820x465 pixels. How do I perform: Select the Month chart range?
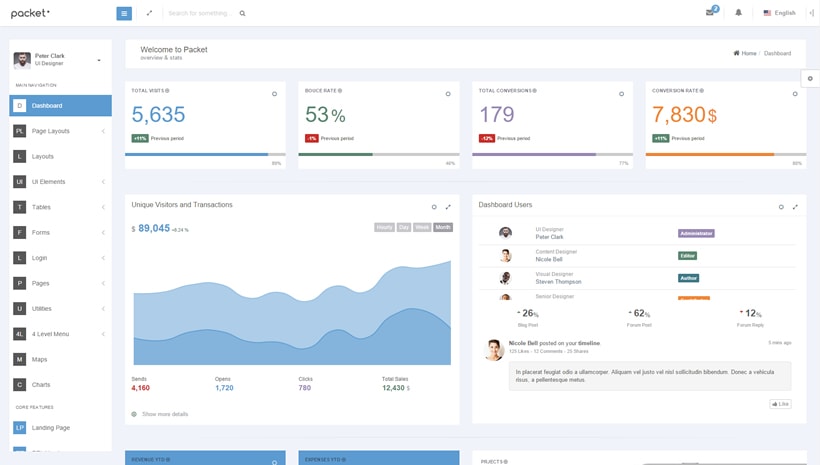[x=443, y=227]
